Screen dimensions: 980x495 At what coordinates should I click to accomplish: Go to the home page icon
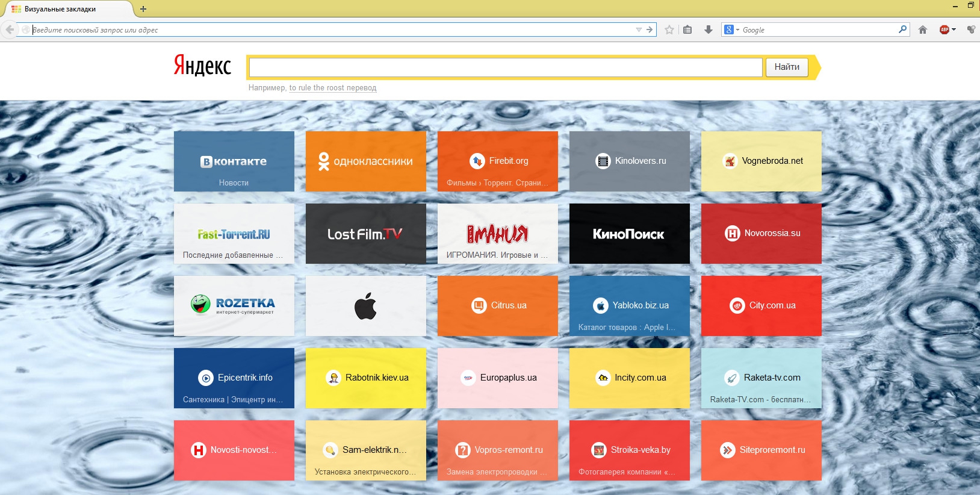point(923,30)
